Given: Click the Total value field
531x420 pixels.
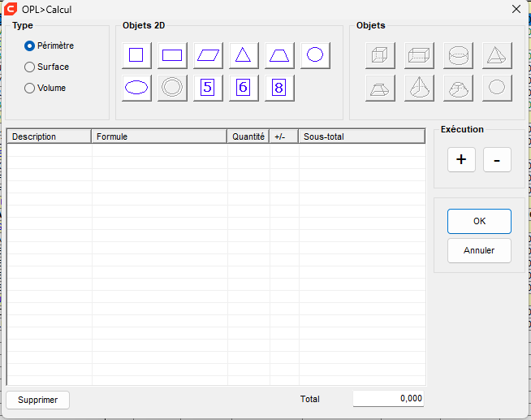Looking at the screenshot, I should coord(388,399).
